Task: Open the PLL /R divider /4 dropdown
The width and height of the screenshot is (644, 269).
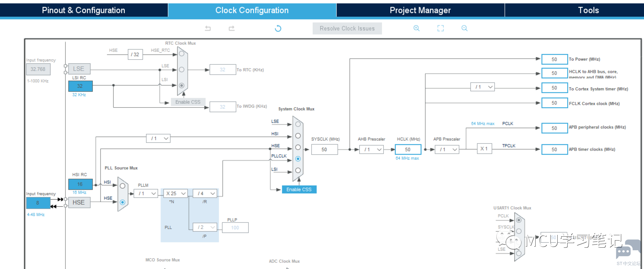Action: click(205, 193)
